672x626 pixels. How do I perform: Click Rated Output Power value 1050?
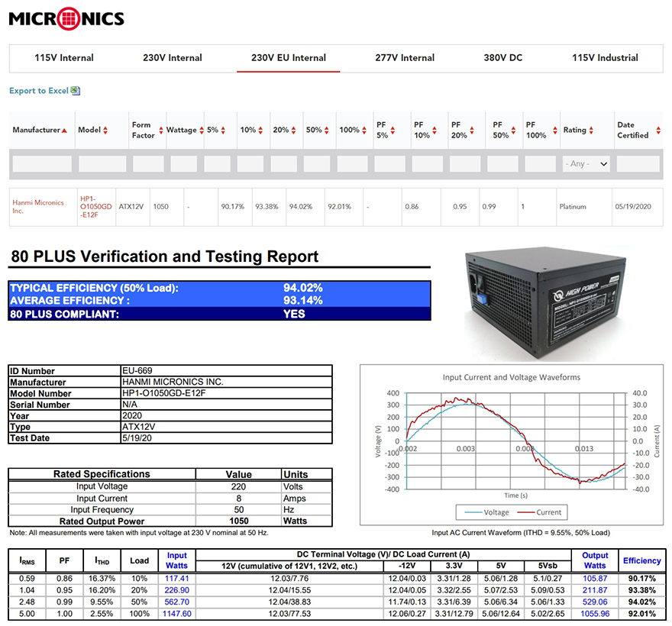[239, 521]
